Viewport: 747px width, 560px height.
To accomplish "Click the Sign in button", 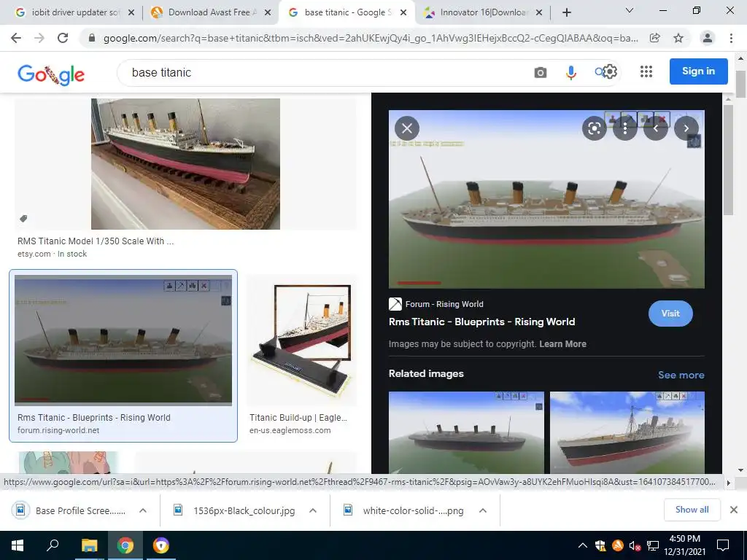I will 698,71.
